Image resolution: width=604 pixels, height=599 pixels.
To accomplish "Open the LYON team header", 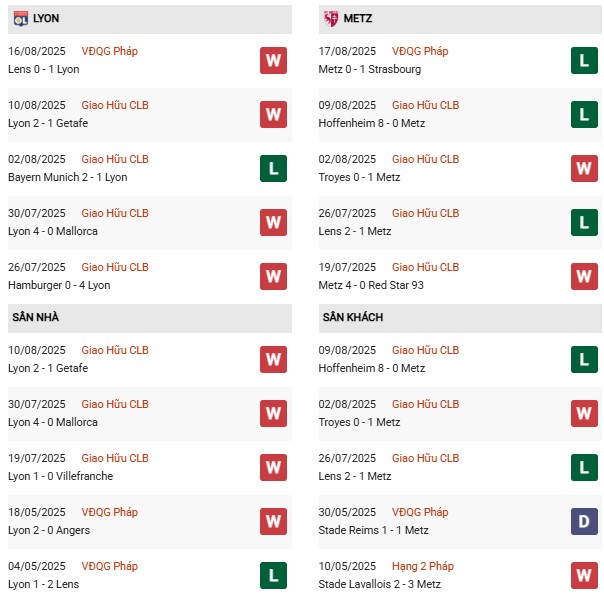I will coord(45,19).
